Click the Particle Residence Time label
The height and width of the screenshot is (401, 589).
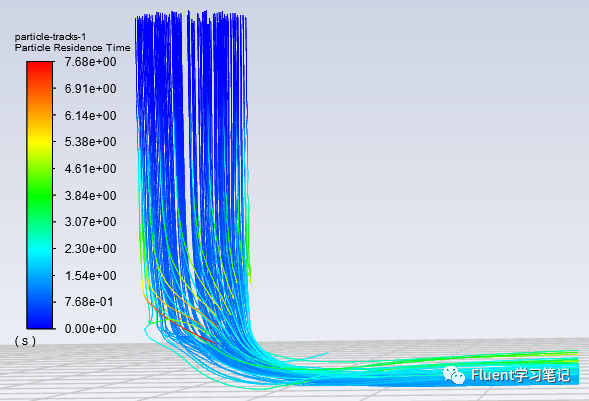pos(72,48)
